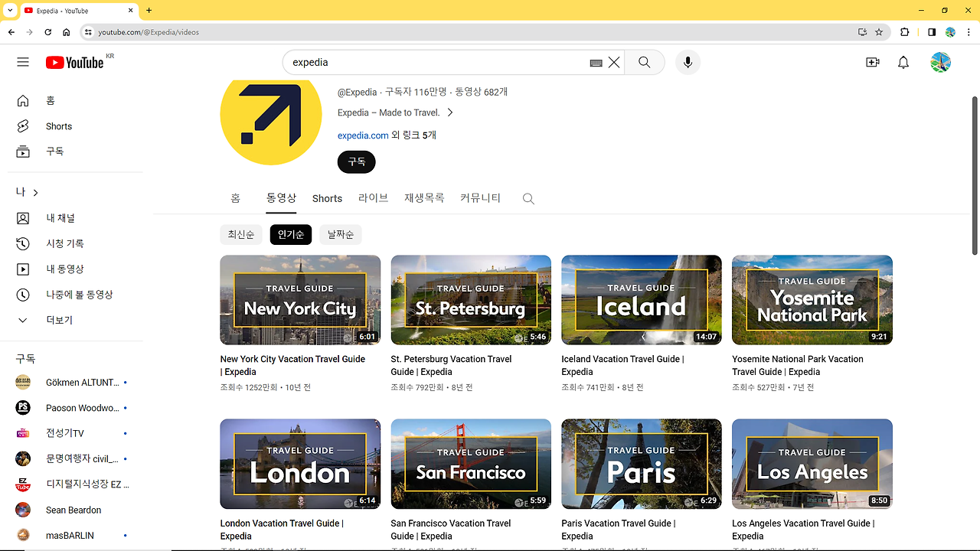Reload the page
This screenshot has width=980, height=551.
pyautogui.click(x=48, y=32)
